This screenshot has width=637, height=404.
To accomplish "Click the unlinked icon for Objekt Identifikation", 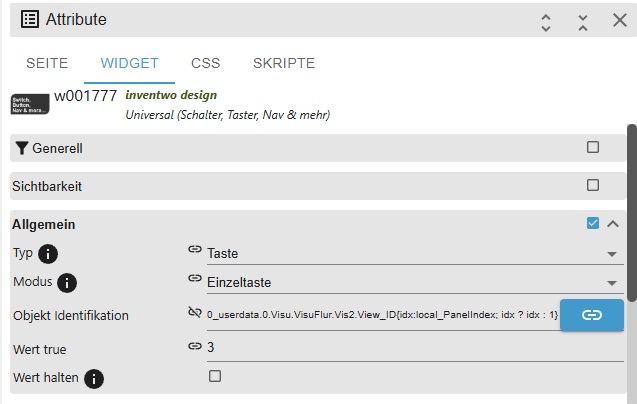I will (195, 313).
